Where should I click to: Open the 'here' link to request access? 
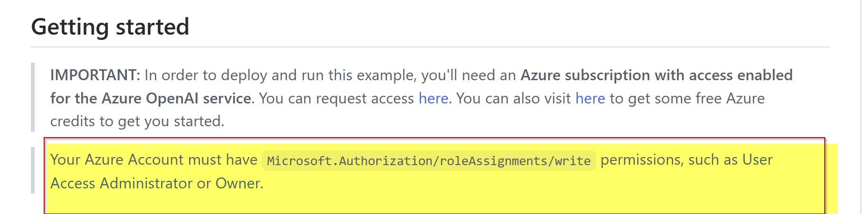click(x=433, y=98)
